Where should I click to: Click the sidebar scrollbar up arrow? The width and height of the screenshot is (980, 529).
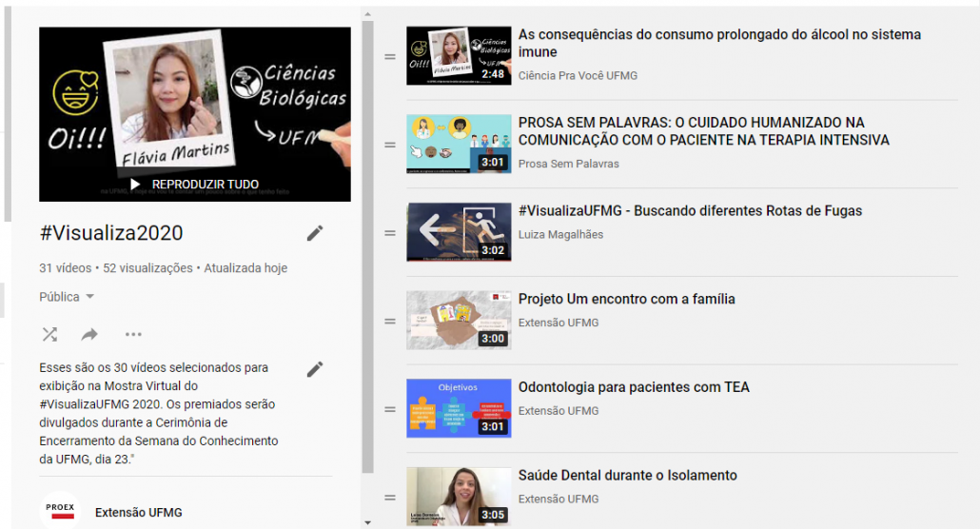(367, 13)
